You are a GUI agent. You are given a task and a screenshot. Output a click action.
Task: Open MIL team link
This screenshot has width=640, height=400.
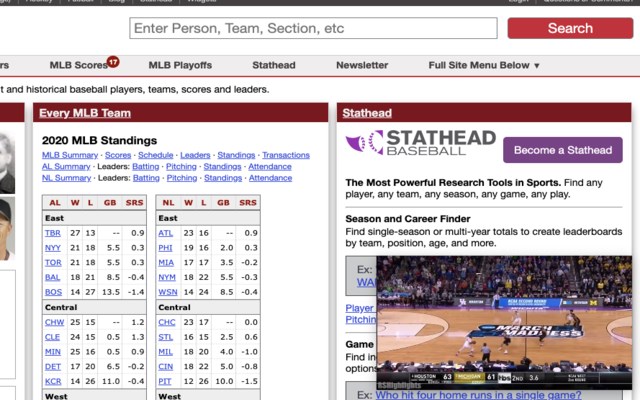(165, 352)
